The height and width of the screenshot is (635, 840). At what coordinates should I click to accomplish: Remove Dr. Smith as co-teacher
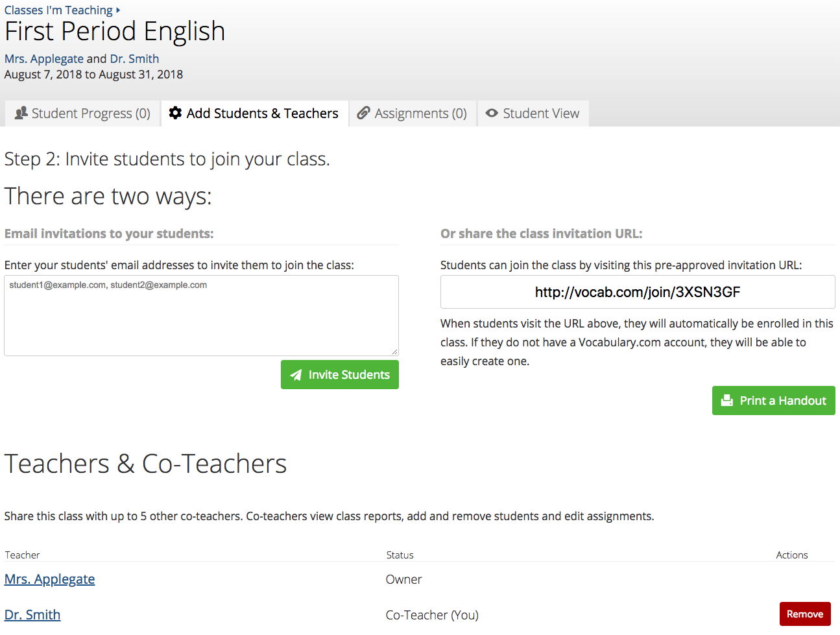(804, 614)
